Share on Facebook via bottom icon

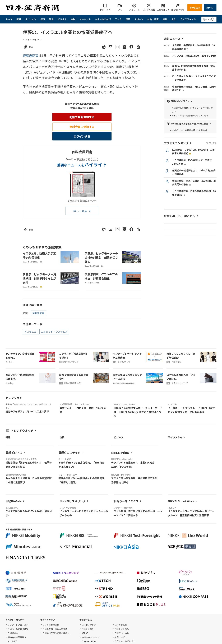[131, 229]
